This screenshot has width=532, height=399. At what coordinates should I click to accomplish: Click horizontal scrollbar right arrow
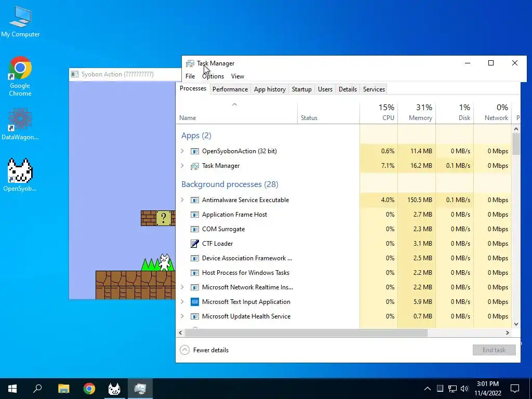pyautogui.click(x=508, y=333)
